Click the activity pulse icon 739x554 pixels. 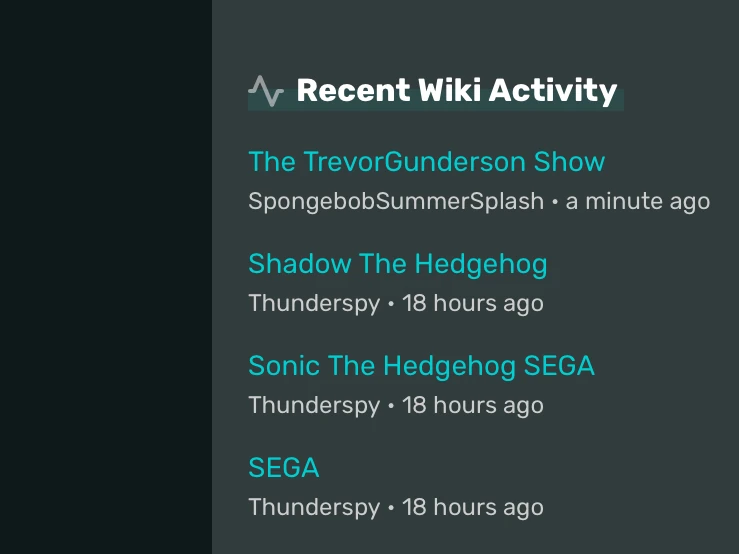click(266, 91)
